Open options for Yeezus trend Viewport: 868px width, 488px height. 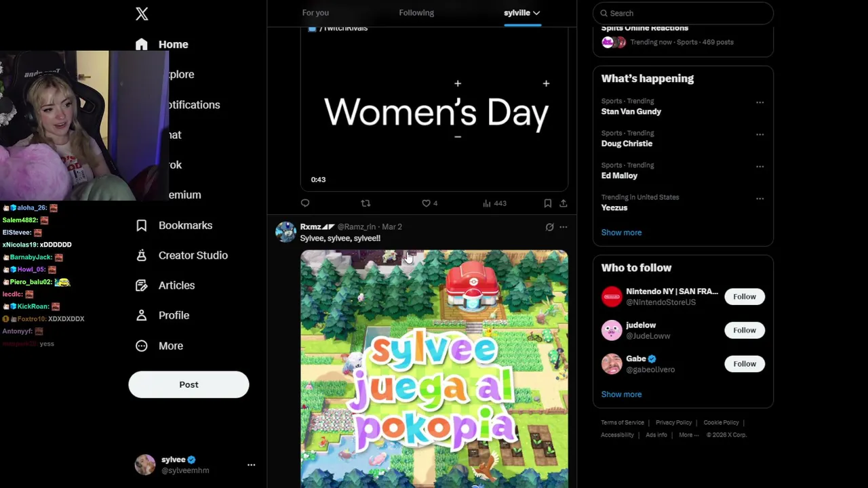[x=759, y=199]
